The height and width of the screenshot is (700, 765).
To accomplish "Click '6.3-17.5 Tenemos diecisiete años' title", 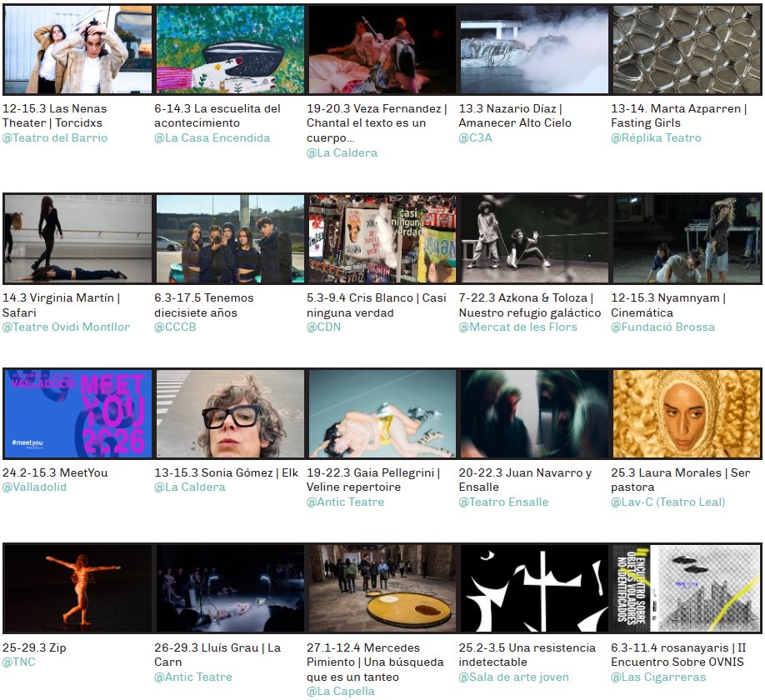I will (x=204, y=305).
